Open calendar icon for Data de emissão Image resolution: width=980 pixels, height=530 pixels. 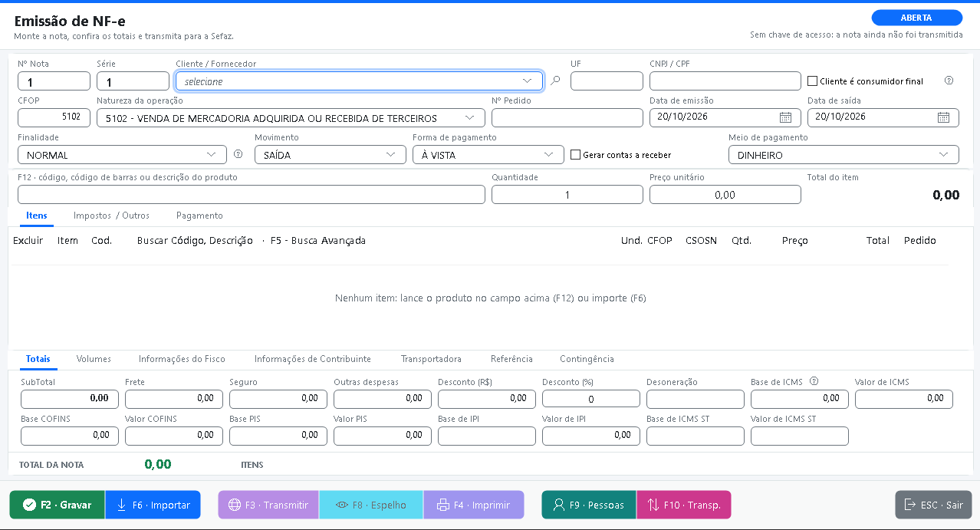(785, 117)
